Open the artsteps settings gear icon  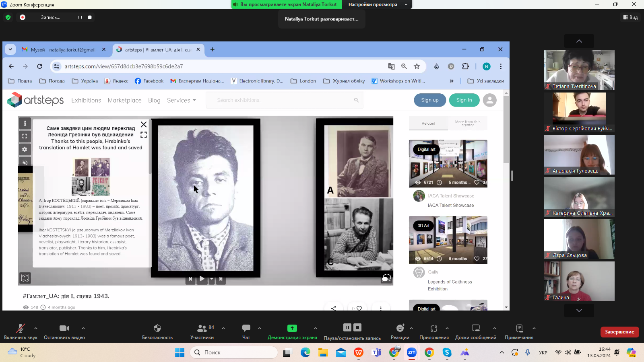[25, 149]
